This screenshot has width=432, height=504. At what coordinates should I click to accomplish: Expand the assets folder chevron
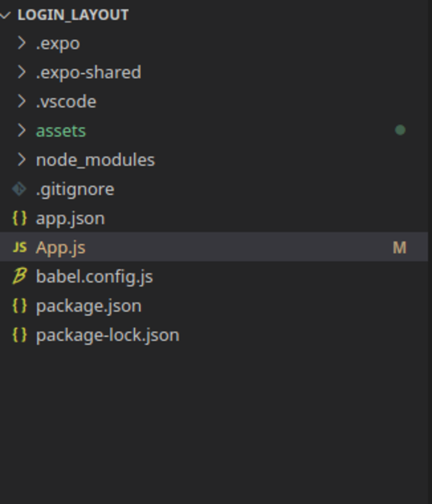pos(21,131)
